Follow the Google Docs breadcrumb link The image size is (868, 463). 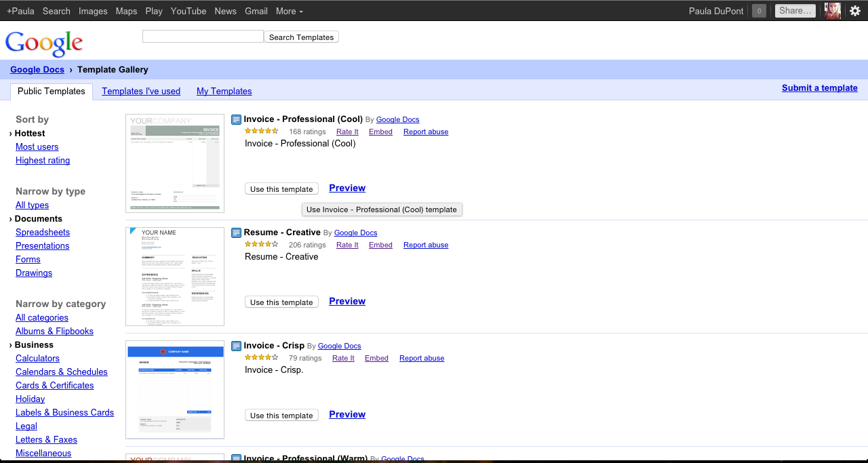[x=37, y=69]
